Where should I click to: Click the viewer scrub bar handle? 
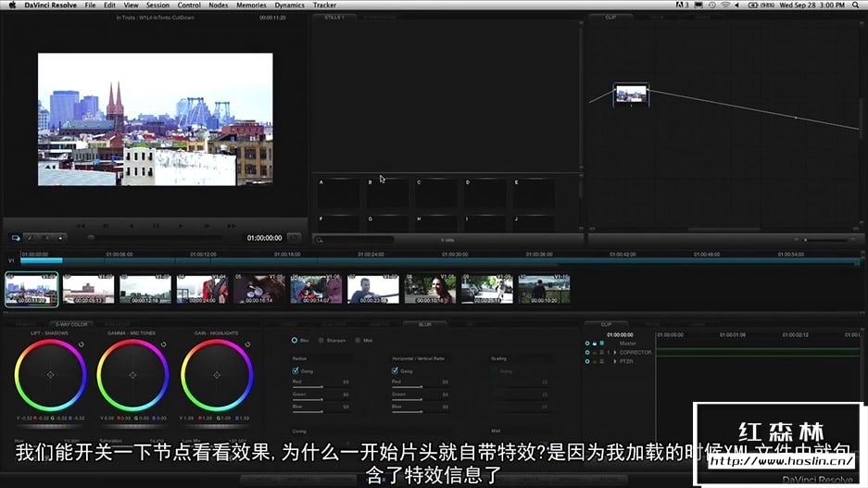coord(92,237)
